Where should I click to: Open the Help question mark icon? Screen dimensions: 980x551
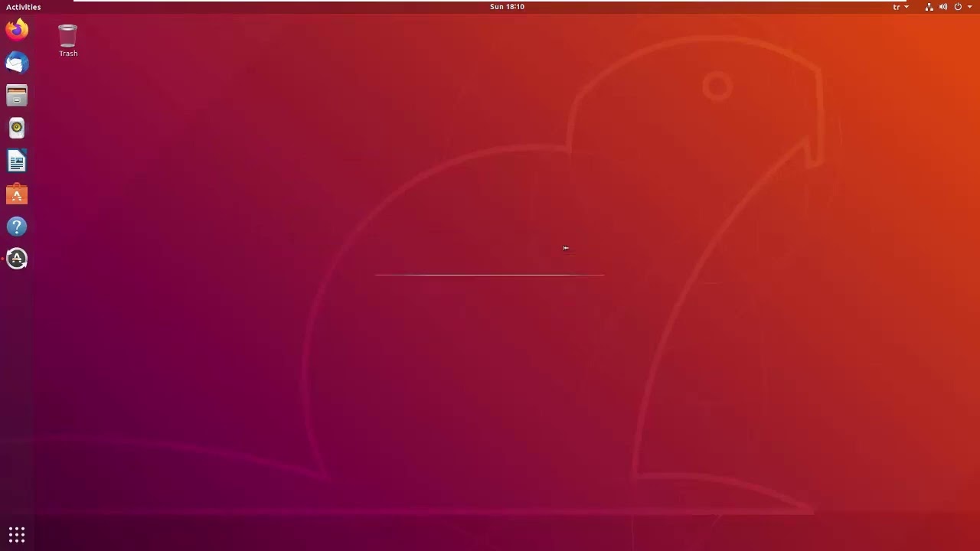(17, 227)
